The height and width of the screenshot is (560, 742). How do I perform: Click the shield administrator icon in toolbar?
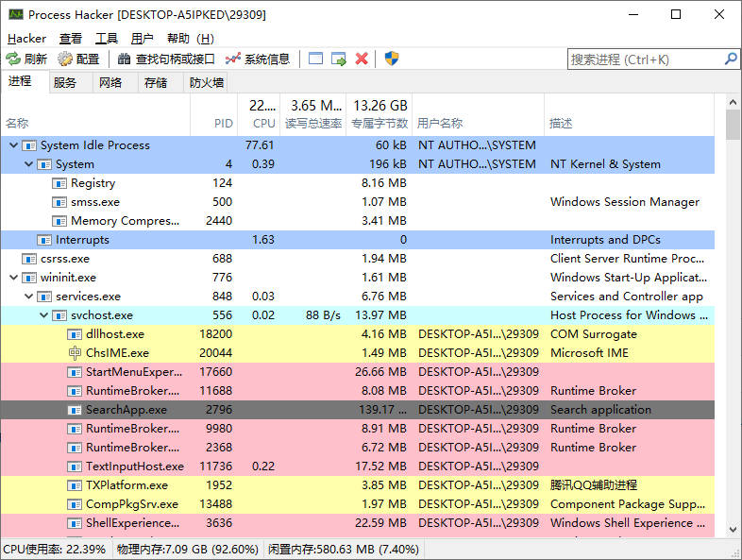[x=392, y=59]
